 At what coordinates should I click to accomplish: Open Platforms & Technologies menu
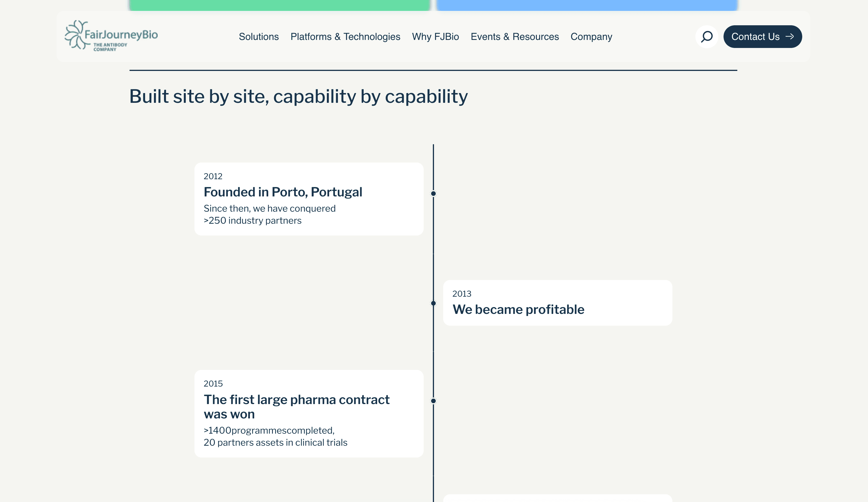[345, 36]
